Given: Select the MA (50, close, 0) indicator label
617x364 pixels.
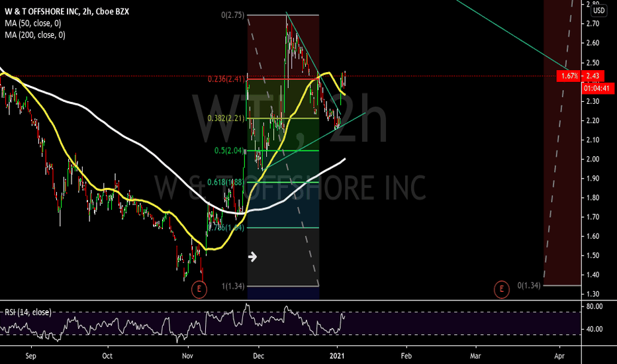Looking at the screenshot, I should coord(33,23).
